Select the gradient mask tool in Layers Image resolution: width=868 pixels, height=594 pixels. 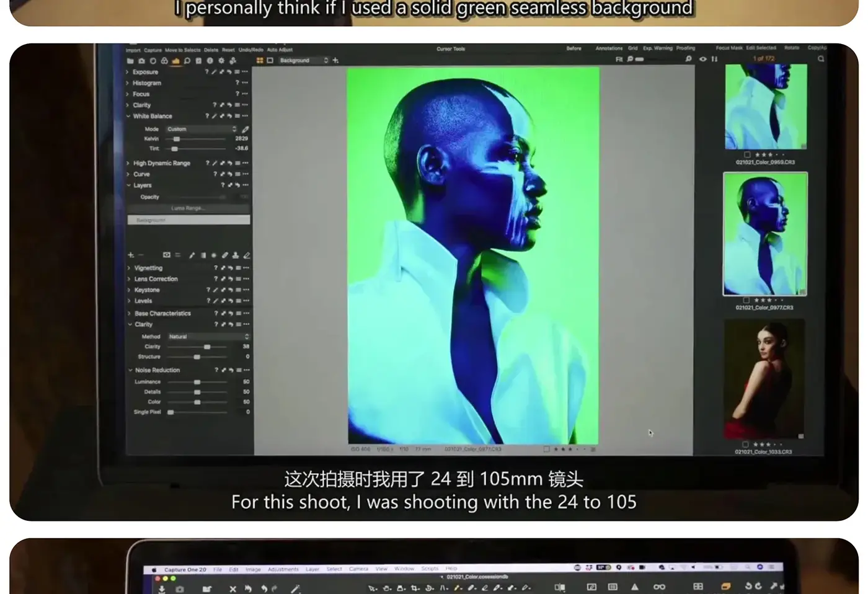point(203,255)
